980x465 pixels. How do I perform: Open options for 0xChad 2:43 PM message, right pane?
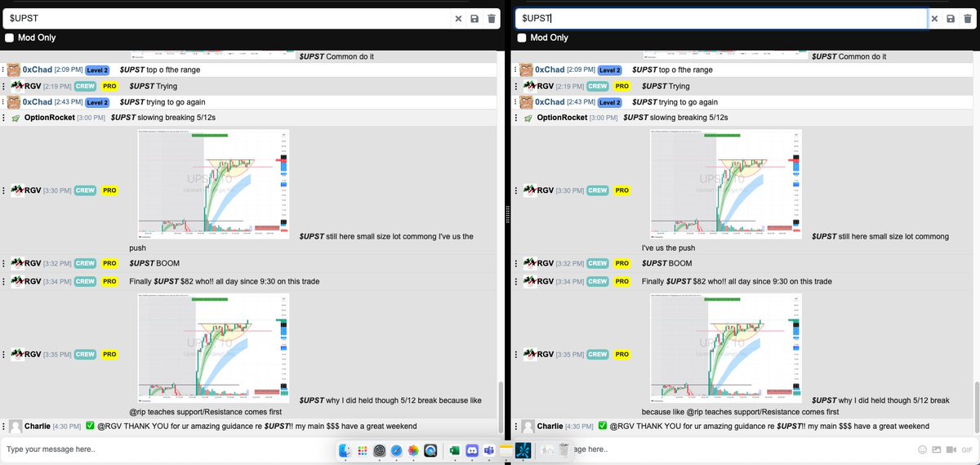pos(516,102)
